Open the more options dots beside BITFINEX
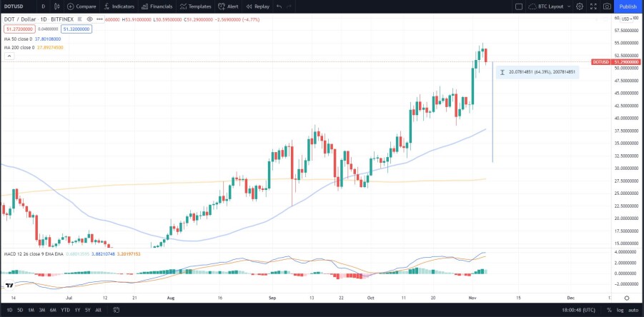 coord(99,19)
